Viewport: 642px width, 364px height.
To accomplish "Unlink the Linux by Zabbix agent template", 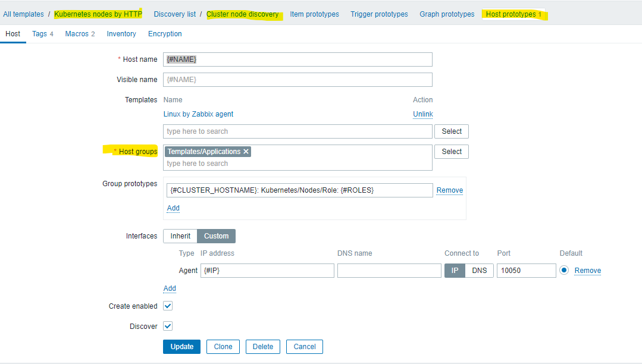I will 423,114.
